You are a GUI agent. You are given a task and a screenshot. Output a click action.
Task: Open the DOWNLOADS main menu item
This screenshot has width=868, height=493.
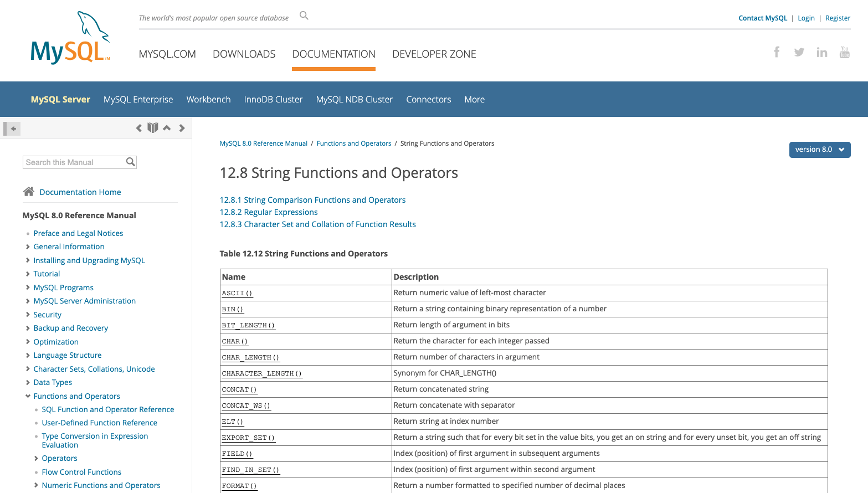[x=244, y=54]
